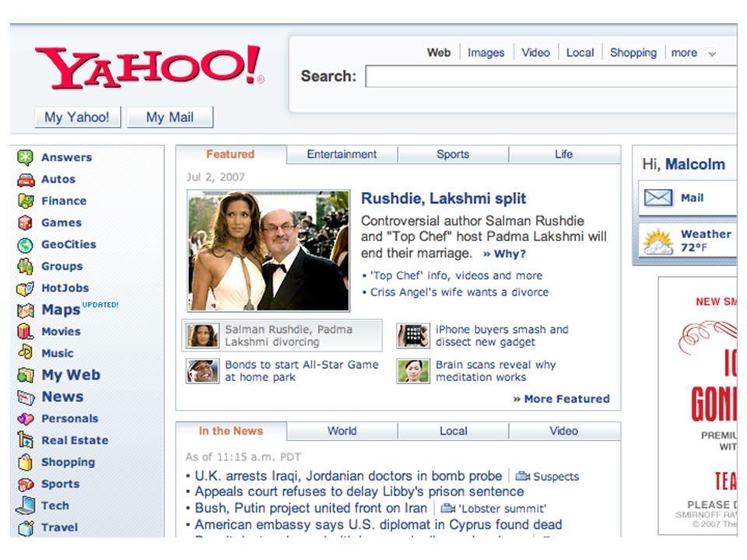Switch to the Featured tab
747x560 pixels.
tap(230, 154)
